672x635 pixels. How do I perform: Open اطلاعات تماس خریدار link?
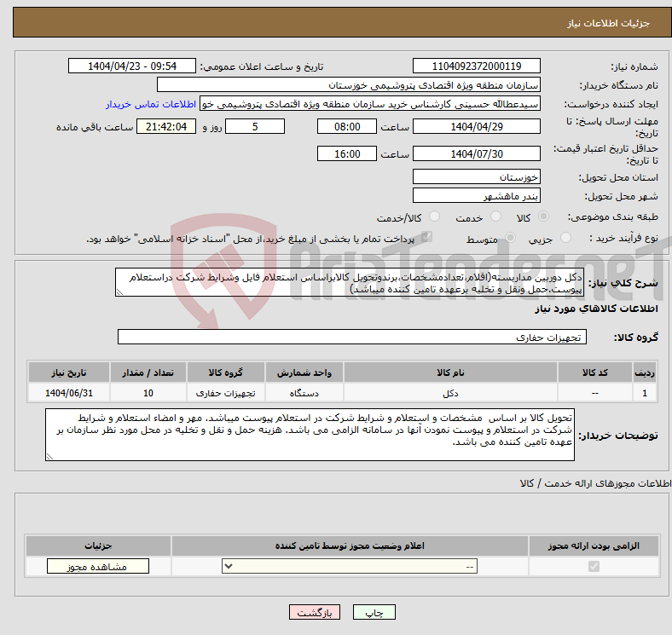coord(150,104)
